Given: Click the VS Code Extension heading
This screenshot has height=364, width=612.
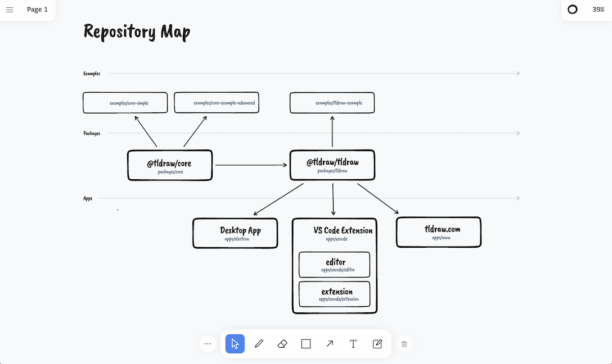Looking at the screenshot, I should tap(343, 230).
